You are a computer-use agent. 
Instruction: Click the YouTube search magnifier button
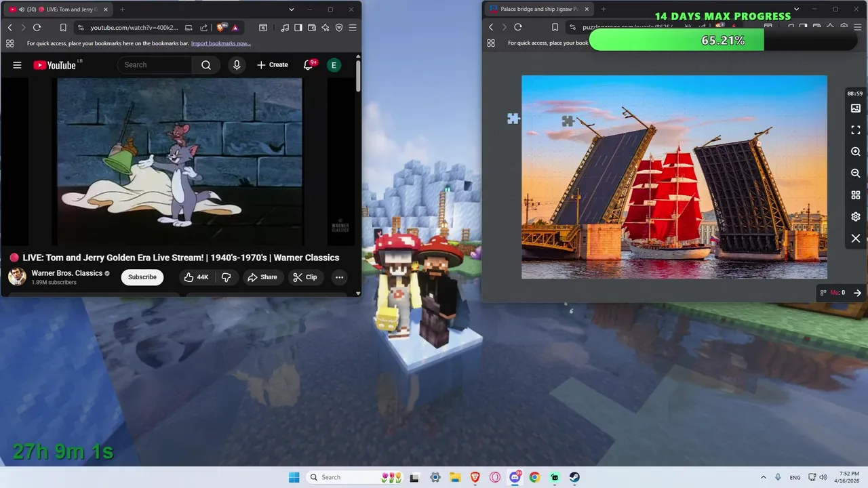click(206, 65)
